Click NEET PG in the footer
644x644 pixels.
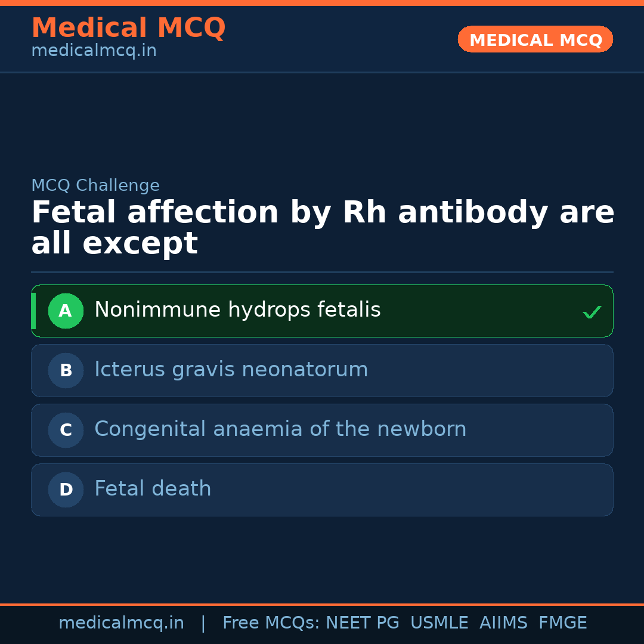coord(363,623)
